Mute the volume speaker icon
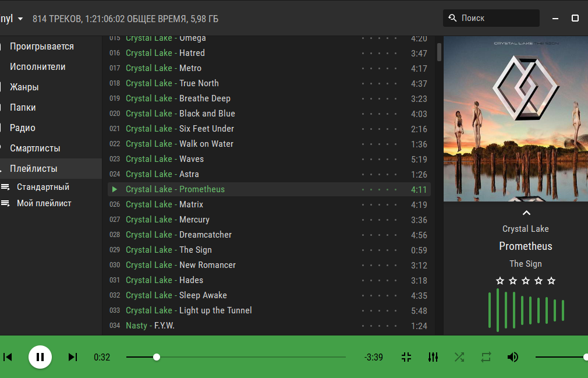The width and height of the screenshot is (588, 378). tap(513, 357)
